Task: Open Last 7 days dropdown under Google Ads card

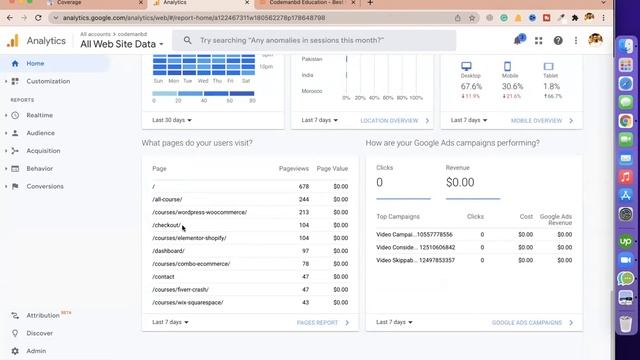Action: (394, 322)
